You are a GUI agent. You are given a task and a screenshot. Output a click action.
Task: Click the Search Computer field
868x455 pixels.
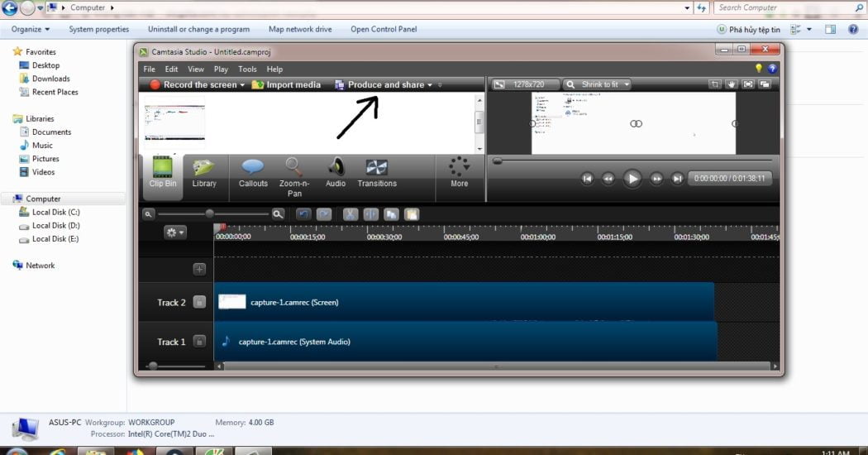tap(789, 7)
